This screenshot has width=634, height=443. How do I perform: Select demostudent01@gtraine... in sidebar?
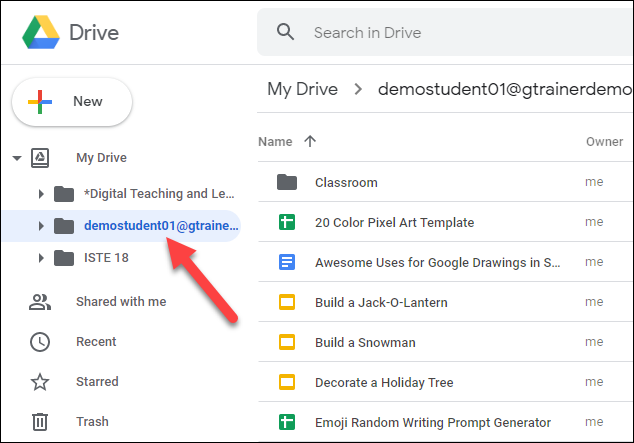pos(161,226)
